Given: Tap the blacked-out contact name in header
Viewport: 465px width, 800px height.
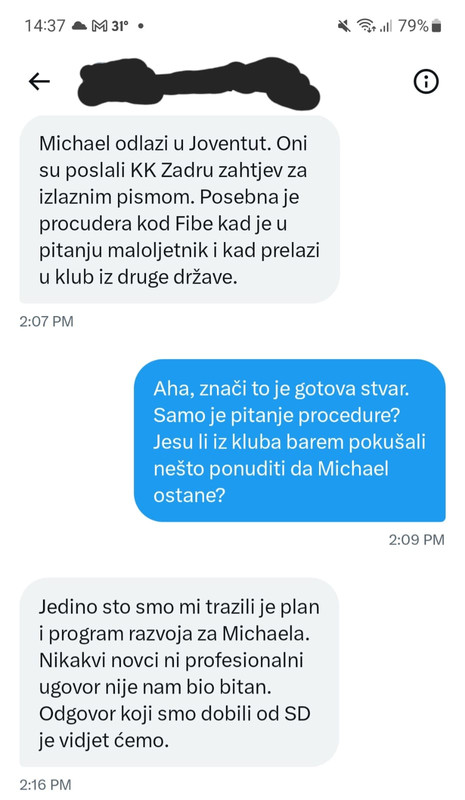Looking at the screenshot, I should coord(199,84).
